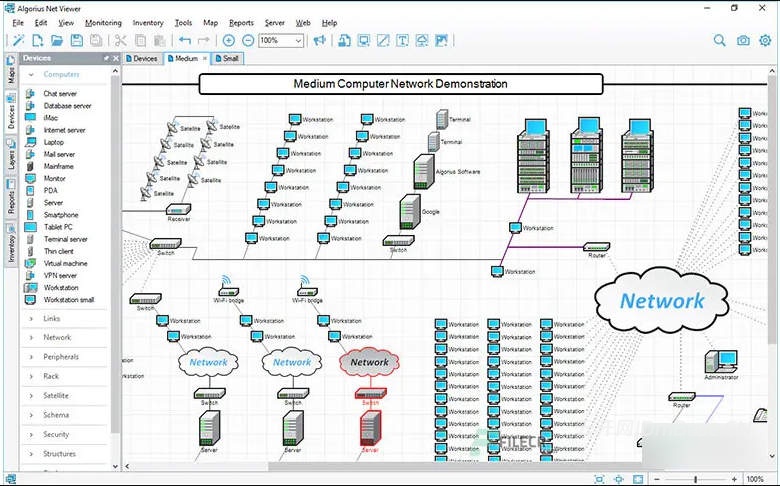Screen dimensions: 780x486
Task: Collapse the Computers category
Action: pos(31,75)
